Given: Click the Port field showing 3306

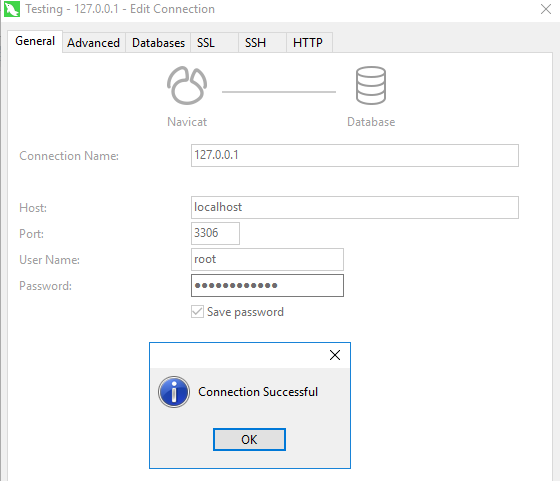Looking at the screenshot, I should point(215,234).
